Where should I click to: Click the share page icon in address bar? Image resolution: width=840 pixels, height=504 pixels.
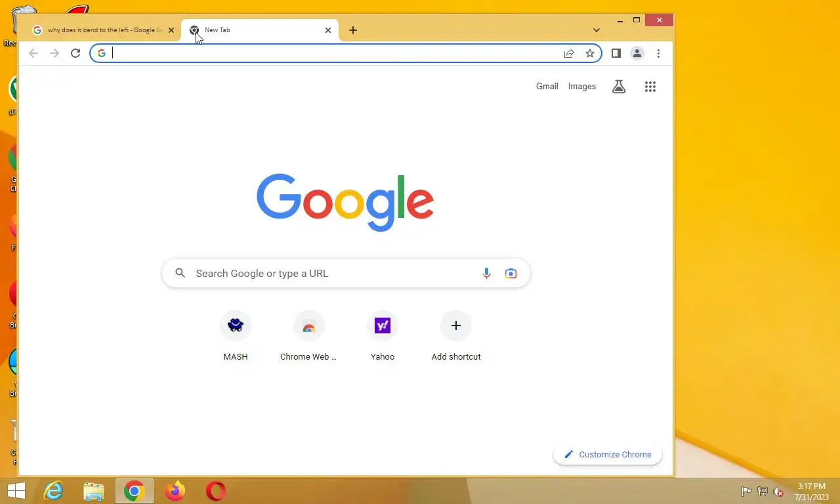click(569, 53)
